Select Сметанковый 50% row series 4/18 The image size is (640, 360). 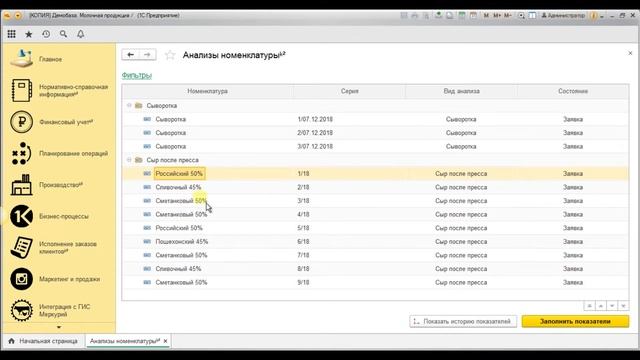pos(375,214)
